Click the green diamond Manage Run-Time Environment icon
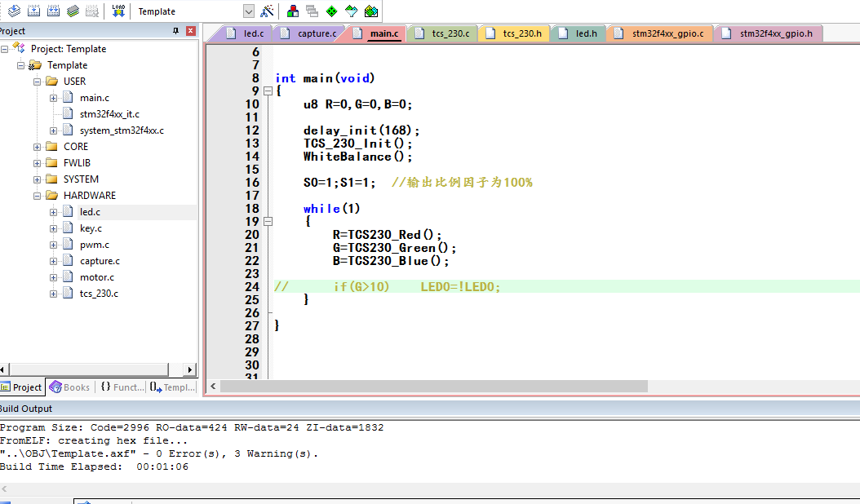 point(332,11)
